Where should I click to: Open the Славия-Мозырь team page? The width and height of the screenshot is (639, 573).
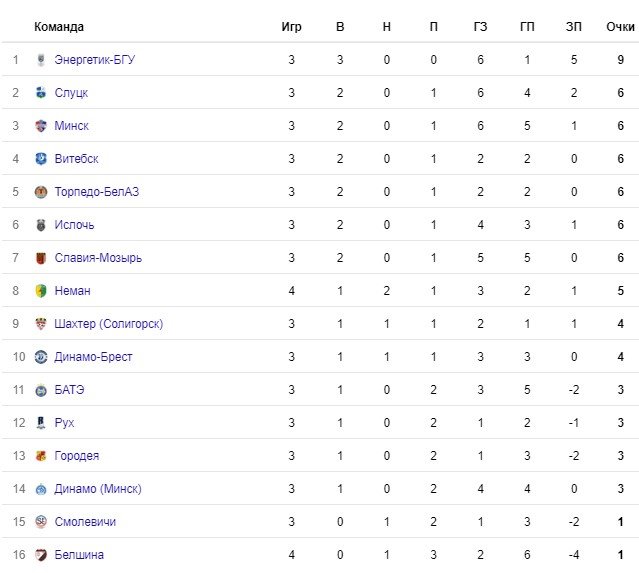tap(98, 258)
